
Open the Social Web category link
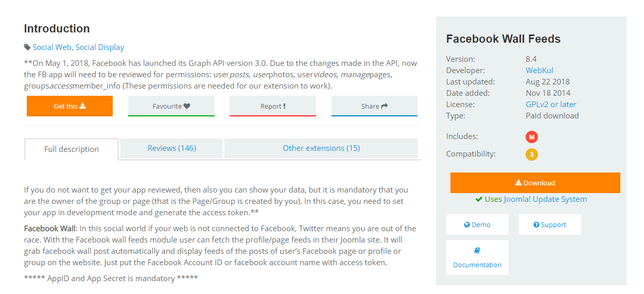click(52, 47)
